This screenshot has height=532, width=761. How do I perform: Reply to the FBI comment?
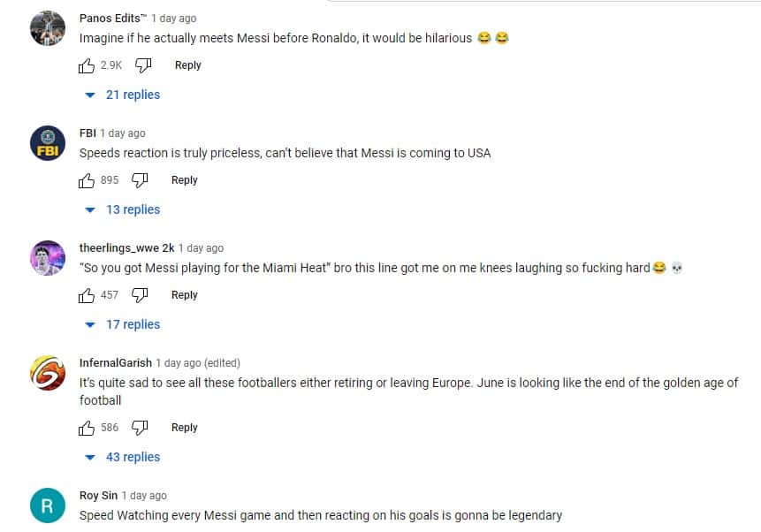(184, 180)
